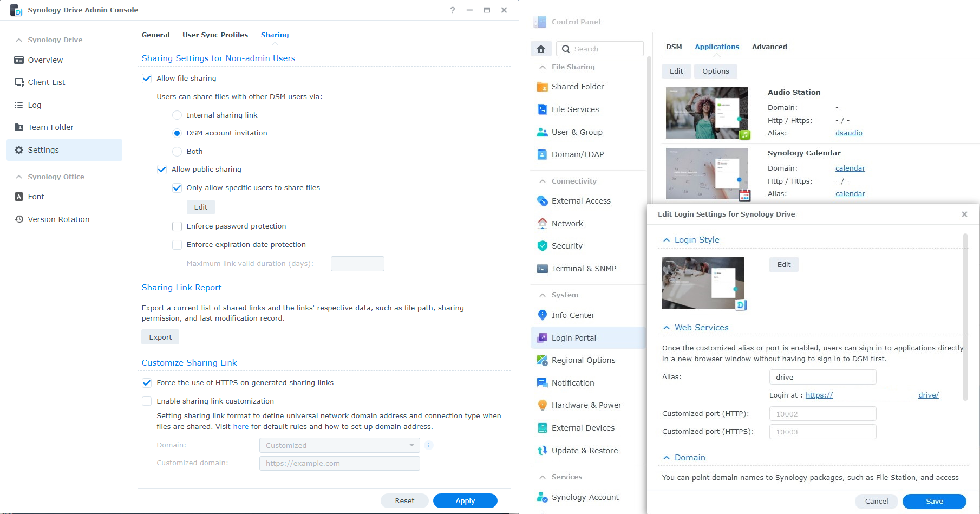The height and width of the screenshot is (514, 980).
Task: Open External Devices icon
Action: pos(542,428)
